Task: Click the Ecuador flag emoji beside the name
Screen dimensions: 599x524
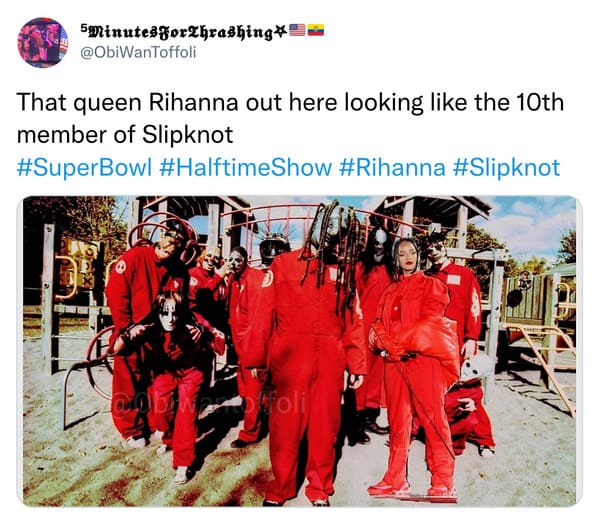Action: [316, 30]
